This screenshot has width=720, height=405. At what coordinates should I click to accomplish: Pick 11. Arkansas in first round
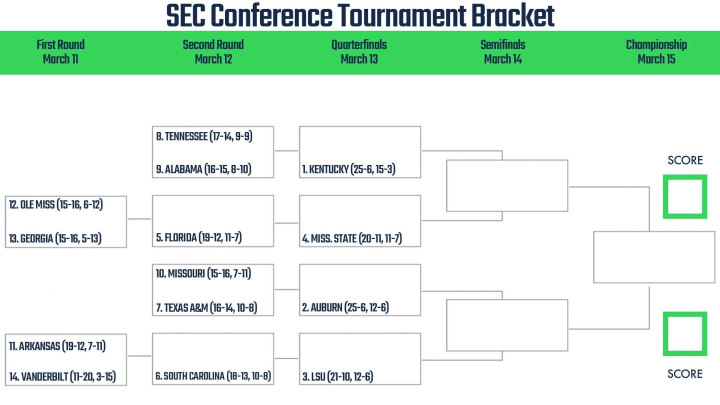[x=57, y=346]
